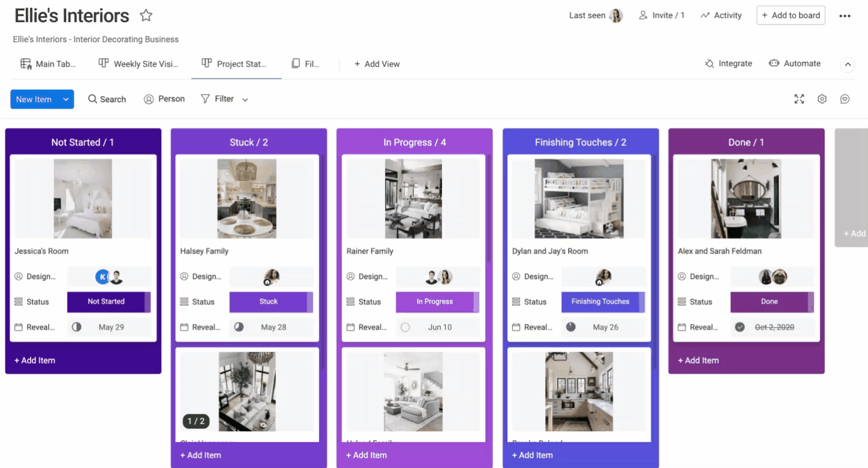Viewport: 868px width, 468px height.
Task: Add an item to the In Progress column
Action: tap(367, 455)
